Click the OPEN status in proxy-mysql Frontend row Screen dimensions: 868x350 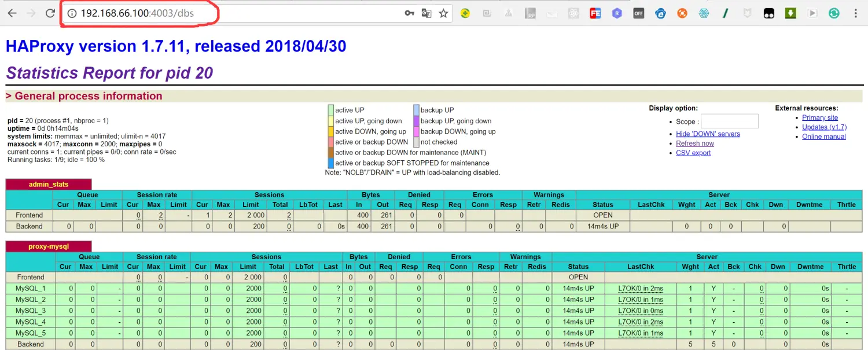click(578, 277)
